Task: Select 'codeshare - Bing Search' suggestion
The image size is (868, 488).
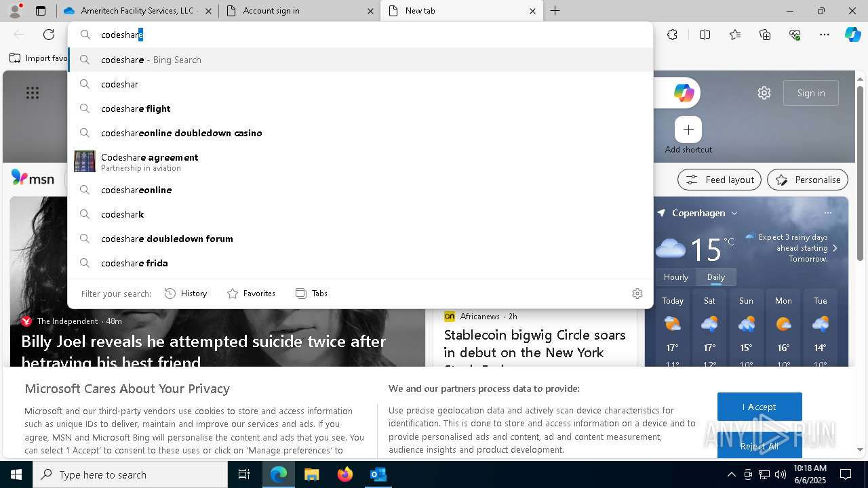Action: pos(360,60)
